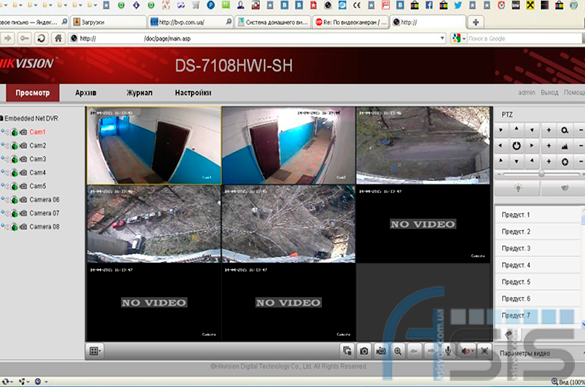
Task: Open search engine selector dropdown
Action: (x=459, y=38)
